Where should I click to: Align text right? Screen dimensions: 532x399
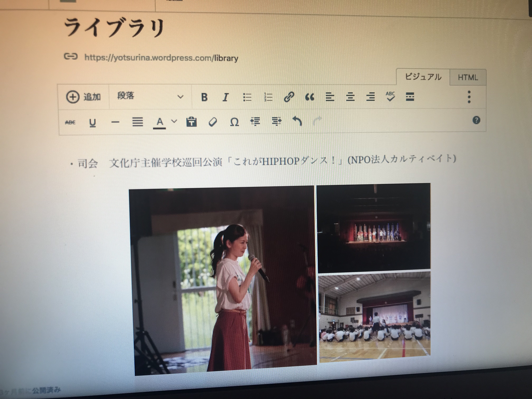click(x=370, y=97)
